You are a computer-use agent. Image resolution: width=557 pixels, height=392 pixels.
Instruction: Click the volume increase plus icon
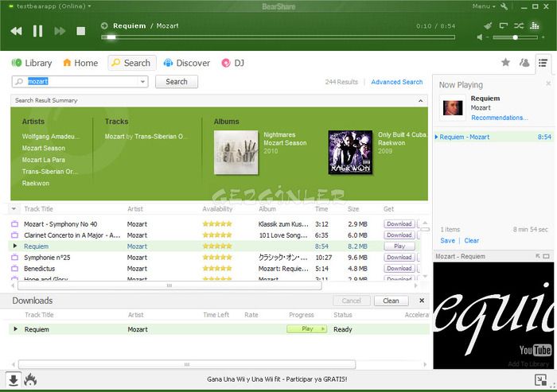[x=543, y=37]
